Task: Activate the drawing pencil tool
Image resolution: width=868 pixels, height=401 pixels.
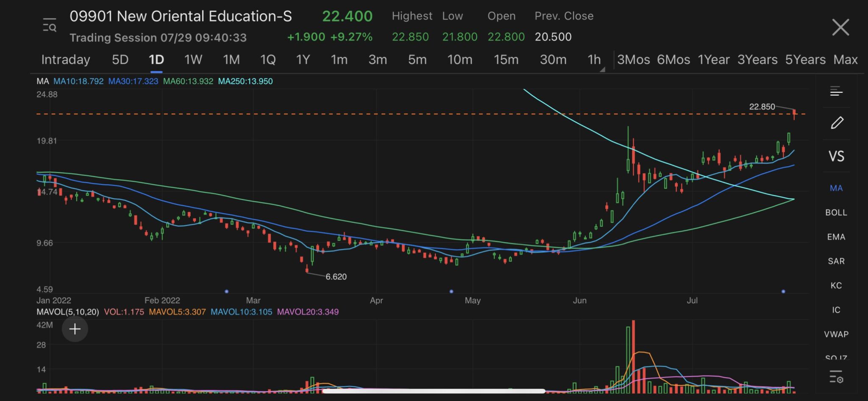Action: [x=837, y=123]
